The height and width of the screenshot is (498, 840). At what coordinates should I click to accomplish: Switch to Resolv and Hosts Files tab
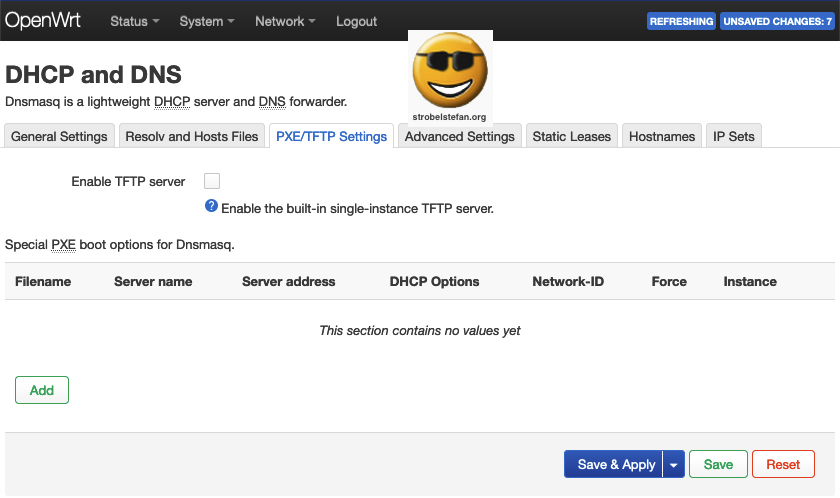coord(192,136)
